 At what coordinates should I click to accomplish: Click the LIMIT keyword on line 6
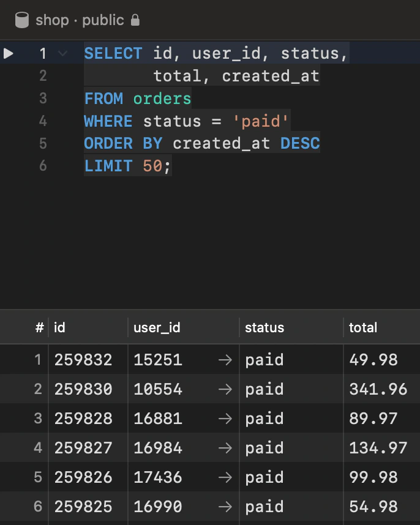point(108,166)
